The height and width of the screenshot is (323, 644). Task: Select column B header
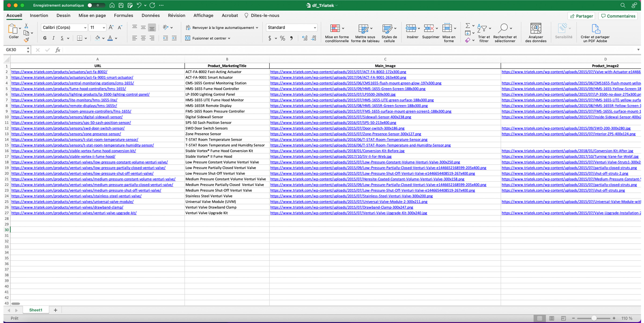[x=227, y=59]
